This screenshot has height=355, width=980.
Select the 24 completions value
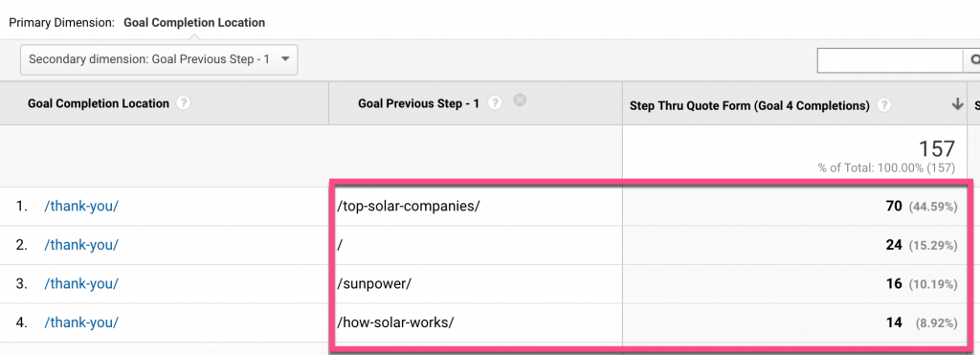pos(894,245)
